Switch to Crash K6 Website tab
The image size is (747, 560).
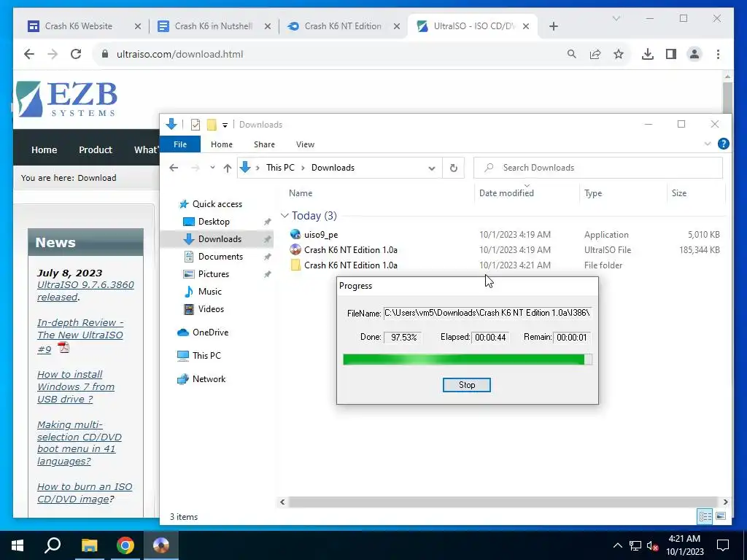click(79, 26)
